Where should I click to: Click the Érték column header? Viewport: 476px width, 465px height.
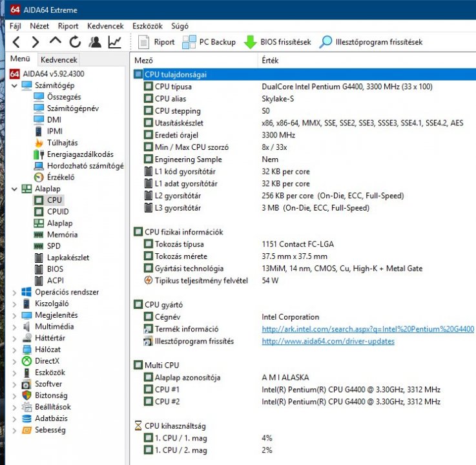click(x=367, y=61)
